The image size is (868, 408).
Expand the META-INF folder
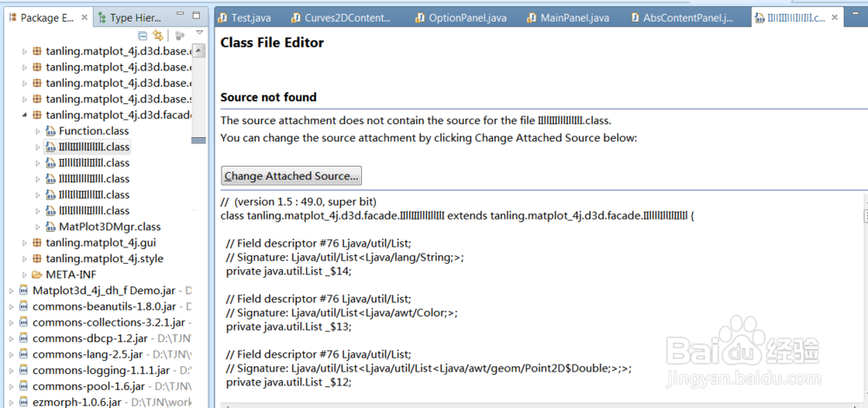coord(24,275)
